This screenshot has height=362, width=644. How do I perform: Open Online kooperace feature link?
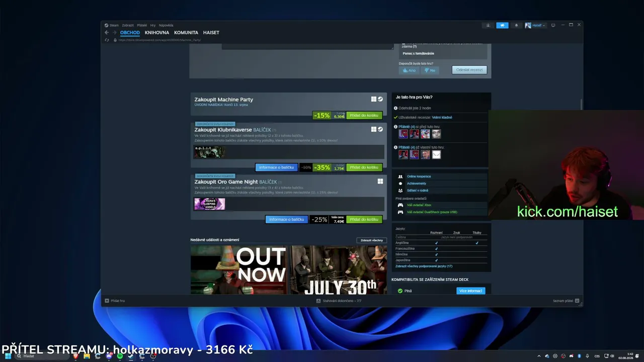pos(419,176)
